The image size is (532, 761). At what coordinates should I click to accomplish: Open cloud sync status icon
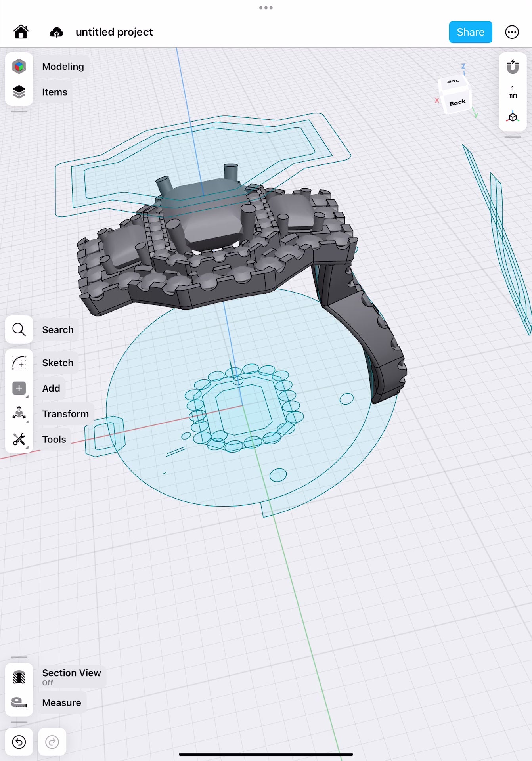click(56, 32)
